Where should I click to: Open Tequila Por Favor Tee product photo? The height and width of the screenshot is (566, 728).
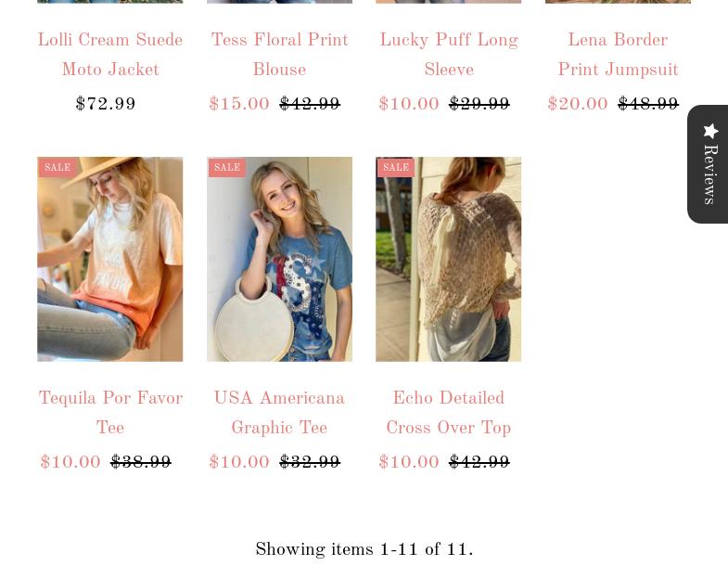(x=110, y=259)
